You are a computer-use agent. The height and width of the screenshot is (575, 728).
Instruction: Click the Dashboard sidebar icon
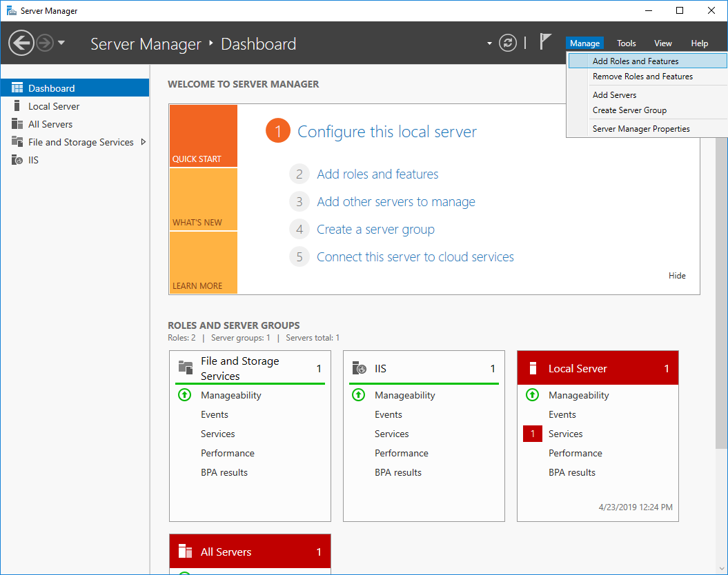tap(17, 88)
